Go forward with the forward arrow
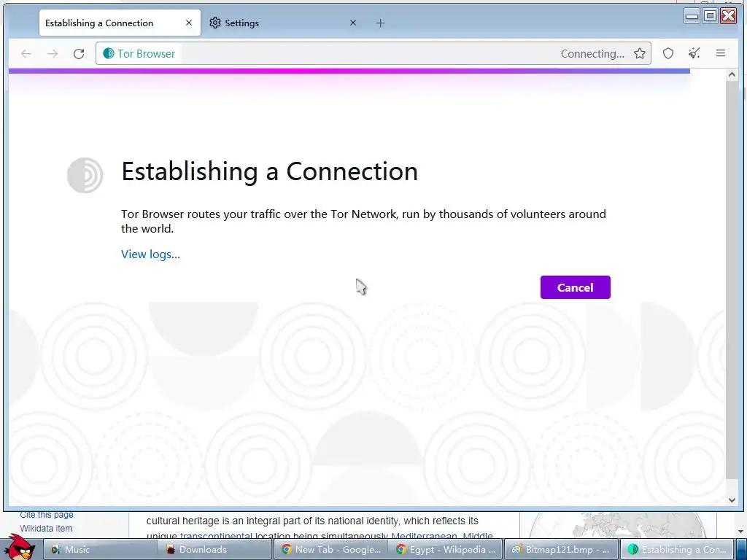The width and height of the screenshot is (747, 560). (53, 54)
